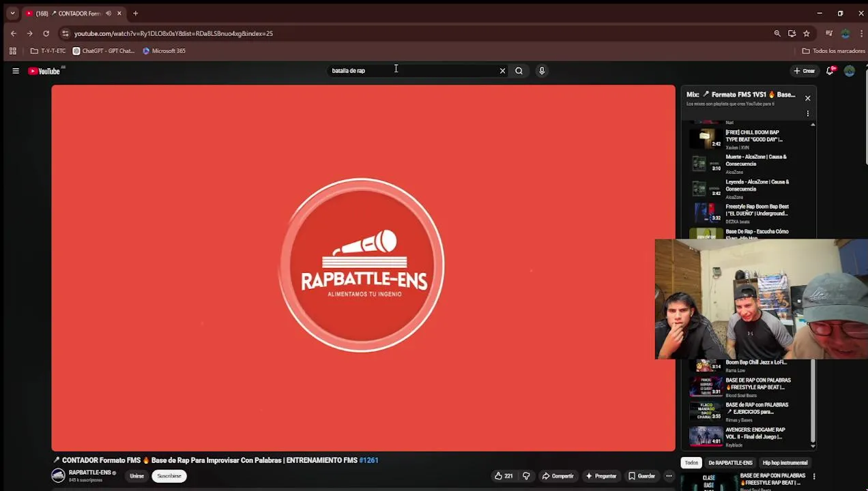Image resolution: width=868 pixels, height=491 pixels.
Task: Open the ChatGPT bookmark
Action: [104, 51]
